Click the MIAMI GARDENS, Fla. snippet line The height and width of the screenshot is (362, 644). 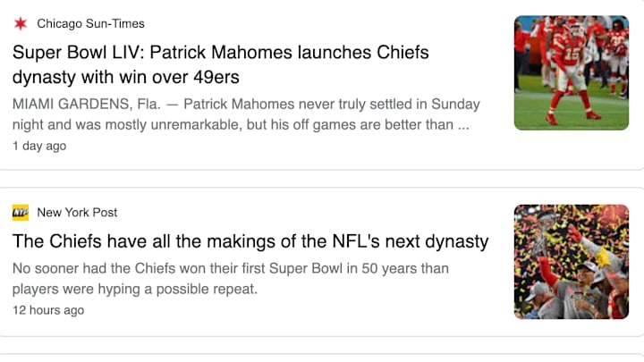pyautogui.click(x=246, y=105)
